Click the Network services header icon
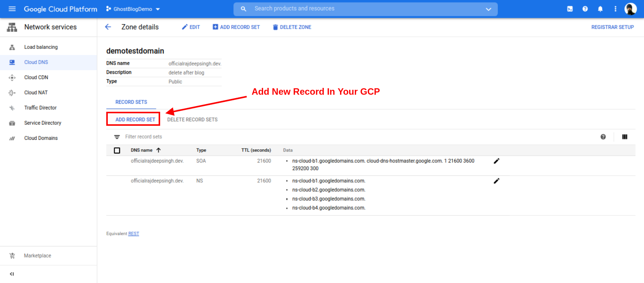Image resolution: width=644 pixels, height=283 pixels. [x=12, y=27]
